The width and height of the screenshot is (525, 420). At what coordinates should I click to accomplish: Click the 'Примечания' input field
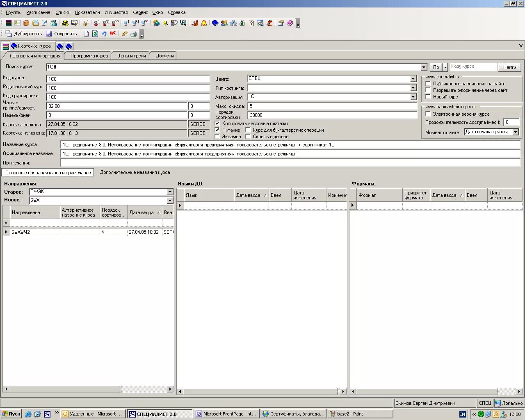tap(290, 163)
